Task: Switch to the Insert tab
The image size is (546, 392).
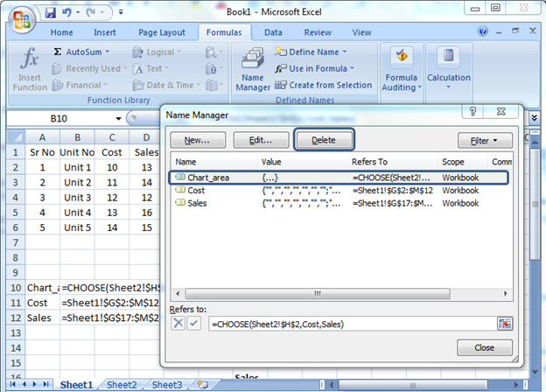Action: [x=104, y=32]
